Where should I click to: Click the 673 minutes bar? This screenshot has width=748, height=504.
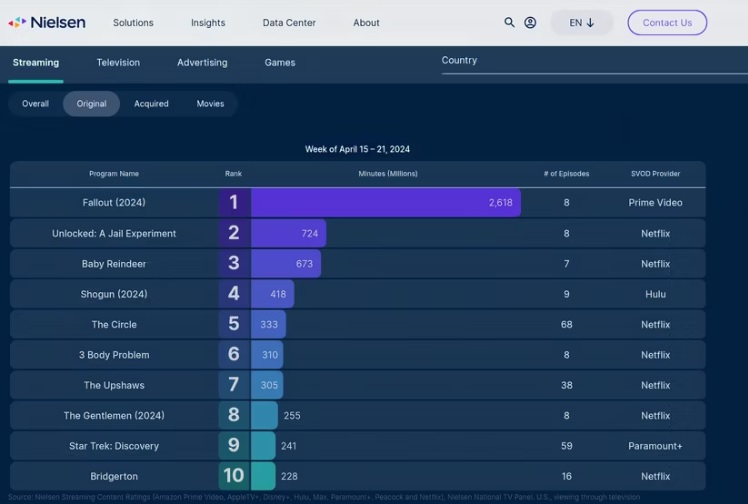click(x=286, y=264)
